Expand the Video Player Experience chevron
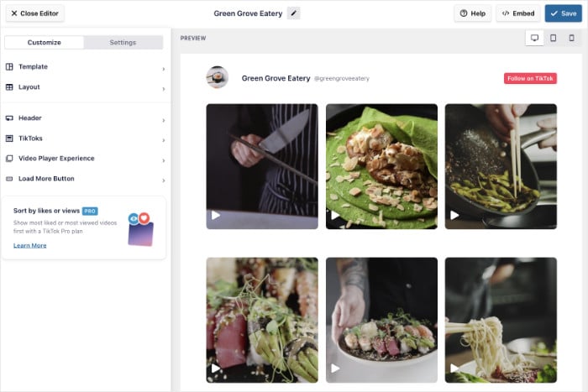Screen dimensions: 588x392 tap(164, 160)
